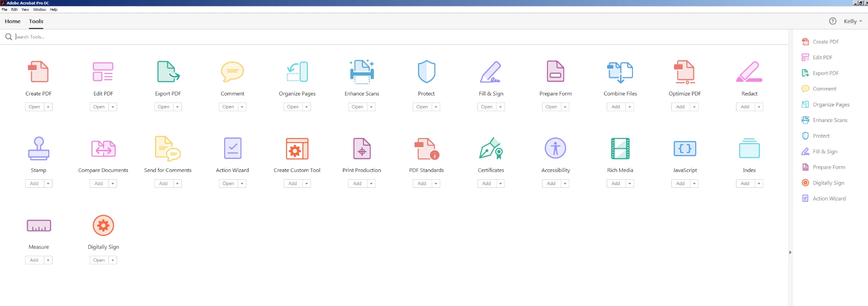The width and height of the screenshot is (868, 306).
Task: Expand the dropdown arrow under Comment
Action: (x=242, y=107)
